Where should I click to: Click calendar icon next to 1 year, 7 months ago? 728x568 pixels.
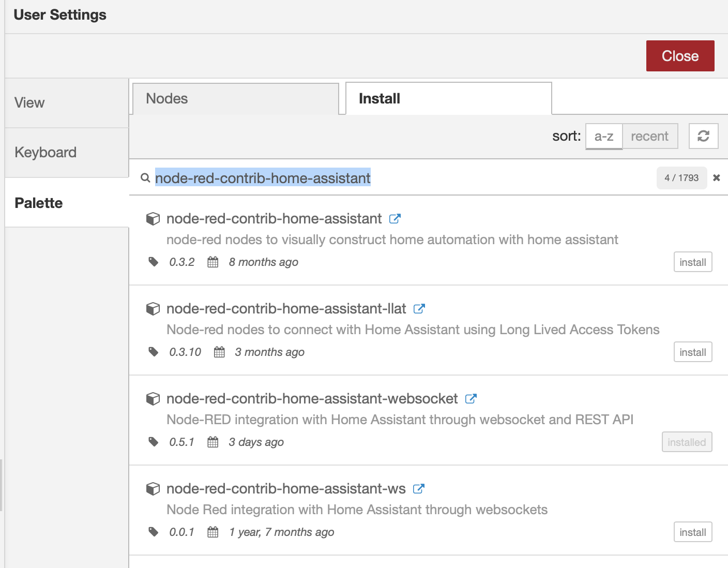pos(213,532)
